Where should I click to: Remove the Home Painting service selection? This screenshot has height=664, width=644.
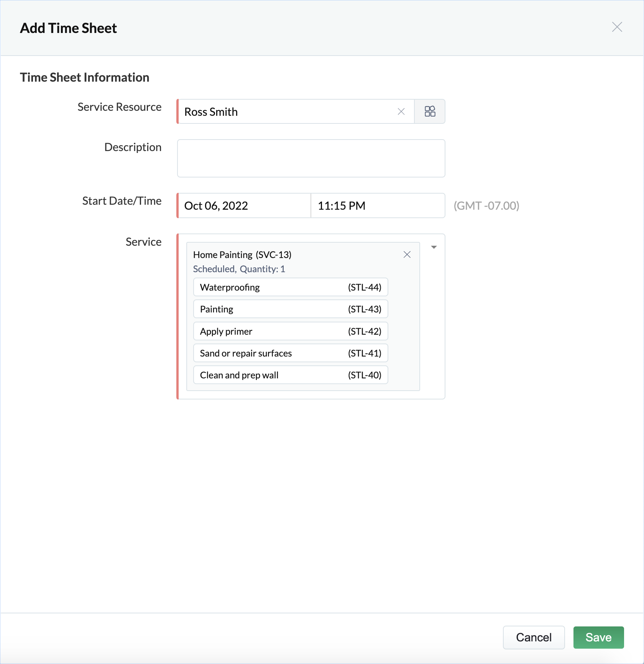click(407, 255)
